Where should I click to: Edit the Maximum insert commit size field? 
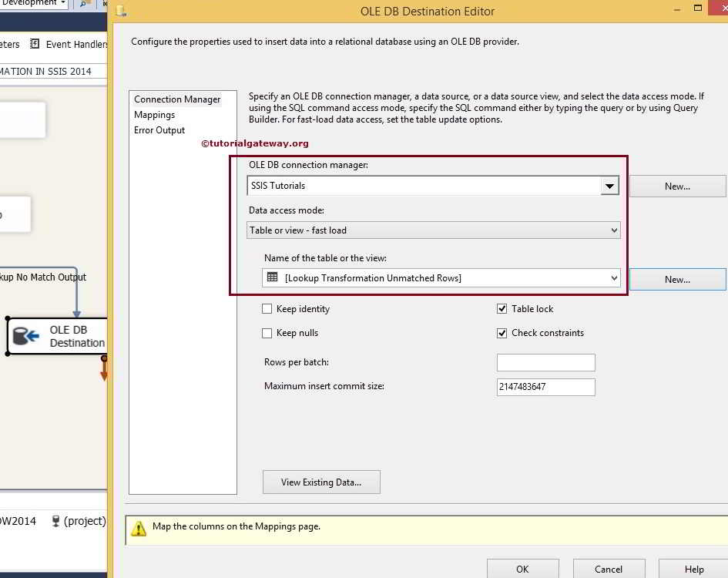point(545,387)
